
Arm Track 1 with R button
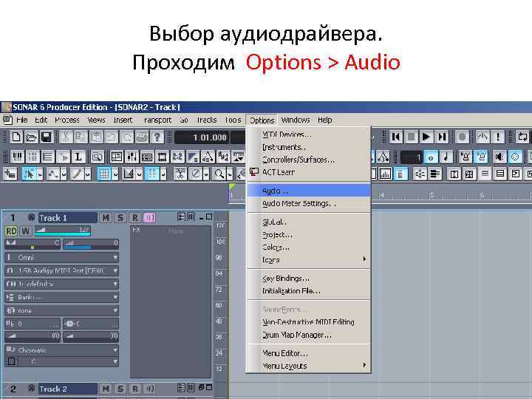[134, 217]
